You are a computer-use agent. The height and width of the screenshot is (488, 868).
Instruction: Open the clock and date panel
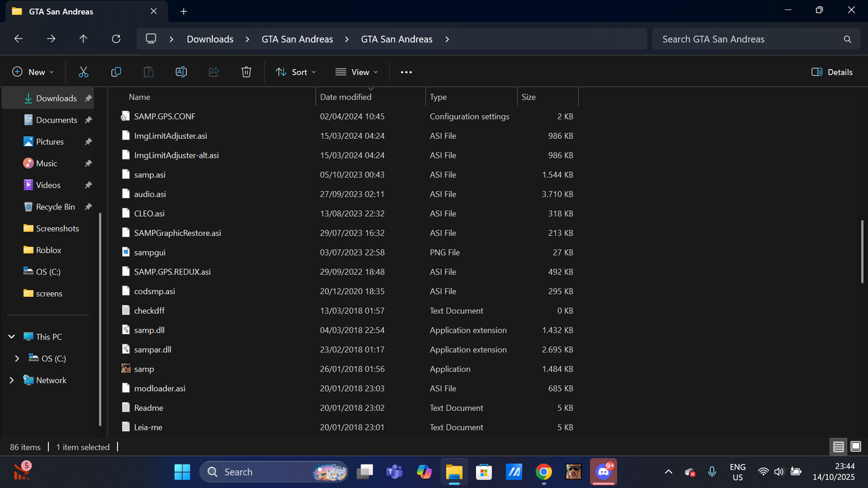(835, 472)
